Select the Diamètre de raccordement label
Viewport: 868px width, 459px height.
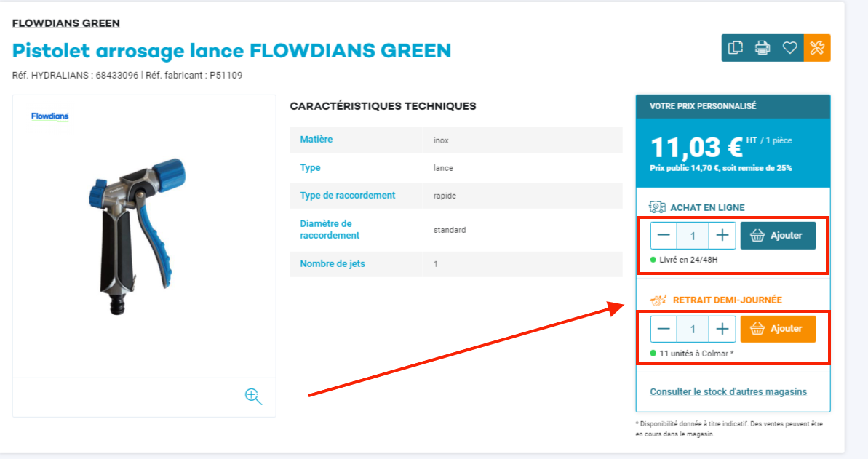pyautogui.click(x=330, y=229)
